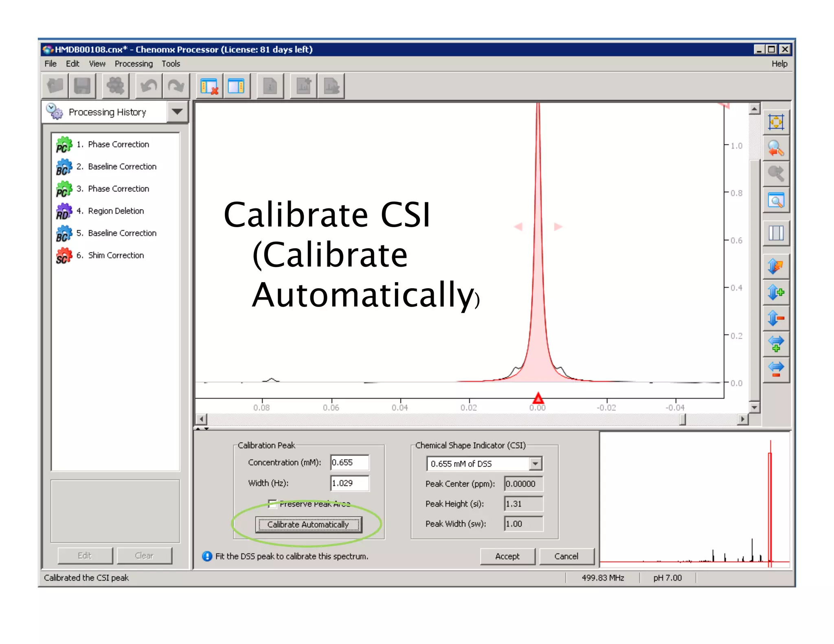This screenshot has width=834, height=644.
Task: Click the Width (Hz) input field
Action: [349, 483]
